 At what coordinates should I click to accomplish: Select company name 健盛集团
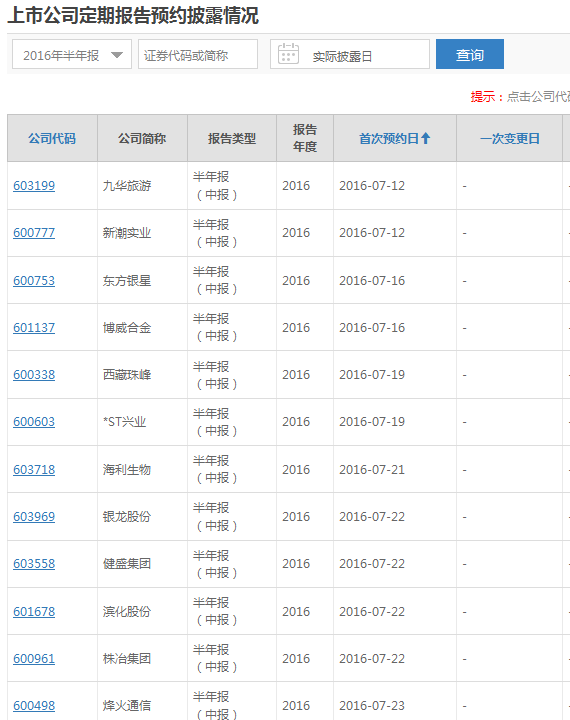click(127, 563)
